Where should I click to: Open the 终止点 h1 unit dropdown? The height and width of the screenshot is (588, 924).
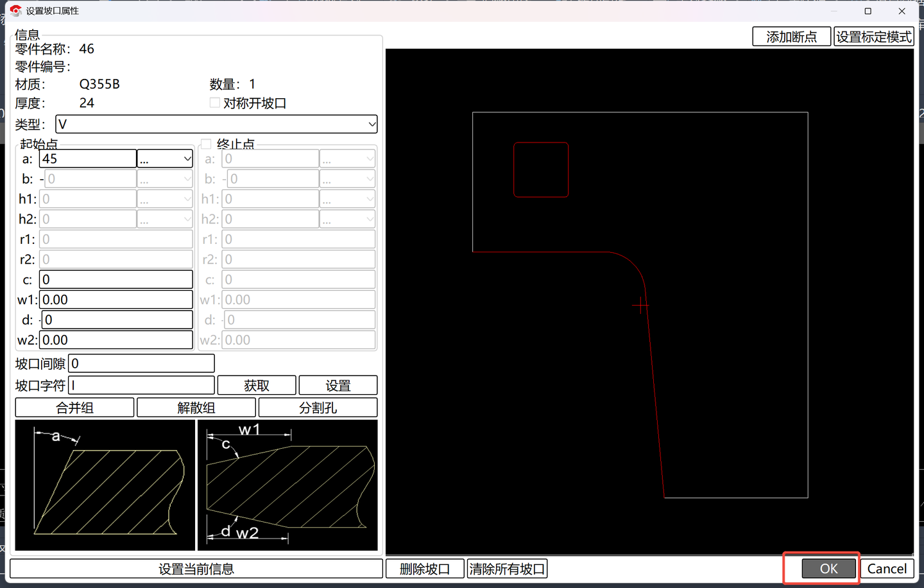347,199
